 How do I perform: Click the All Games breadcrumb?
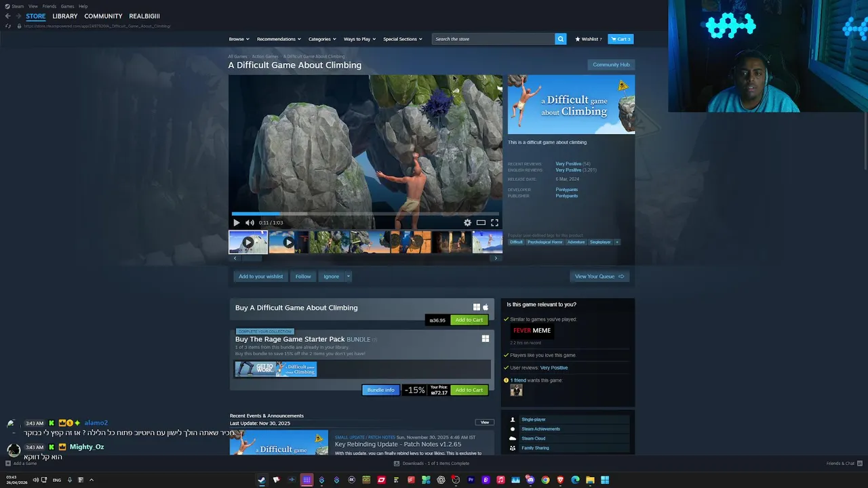[x=237, y=56]
